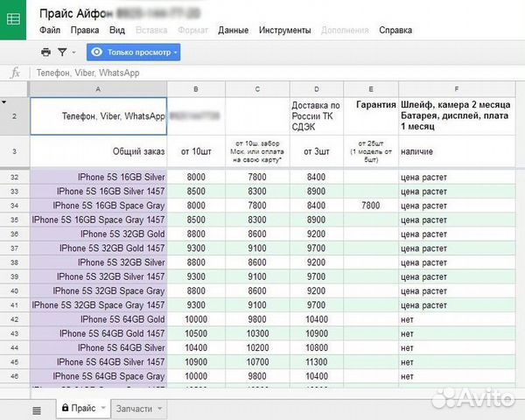Select cell 'IPhone 5S 32GB Gold' in row 36
The width and height of the screenshot is (525, 420).
pos(98,234)
